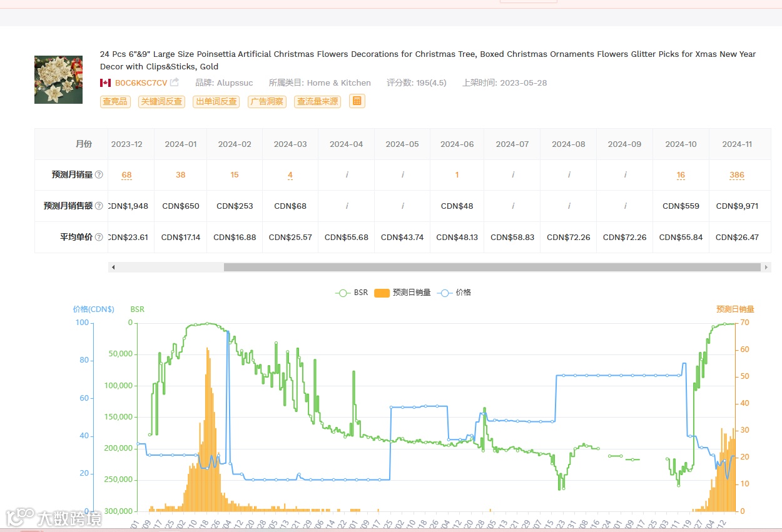782x532 pixels.
Task: Click the orange 预测日销量 axis label
Action: pyautogui.click(x=735, y=309)
